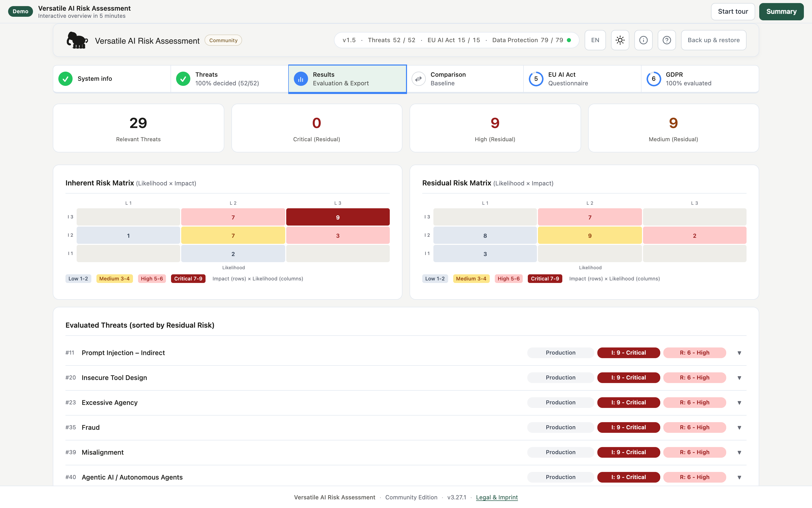Click the Medium (Residual) count card
Screen dimensions: 812x508
tap(673, 128)
